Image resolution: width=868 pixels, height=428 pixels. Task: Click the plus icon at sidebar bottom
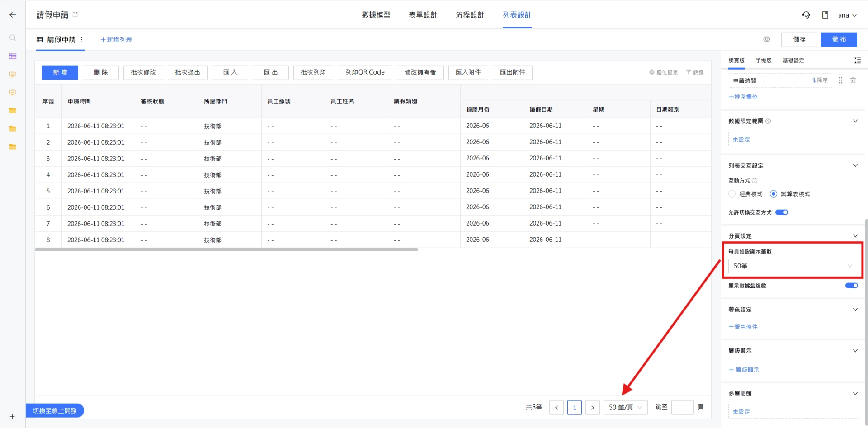point(12,417)
